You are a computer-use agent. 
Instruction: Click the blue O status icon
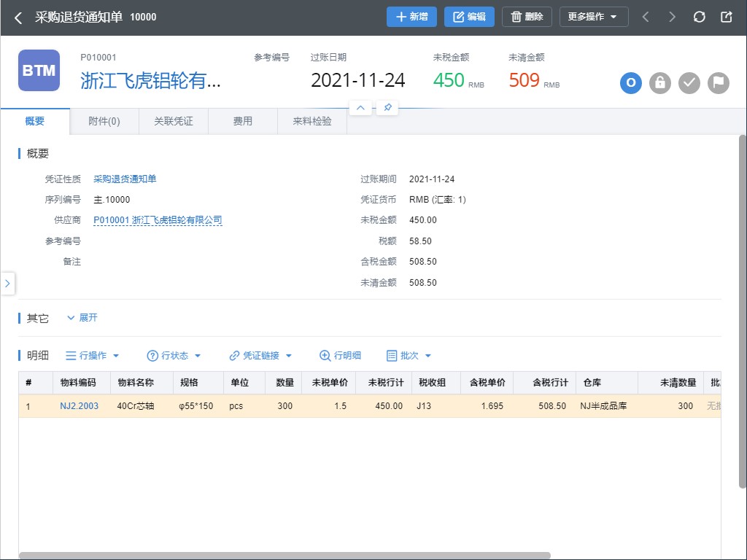[x=631, y=83]
